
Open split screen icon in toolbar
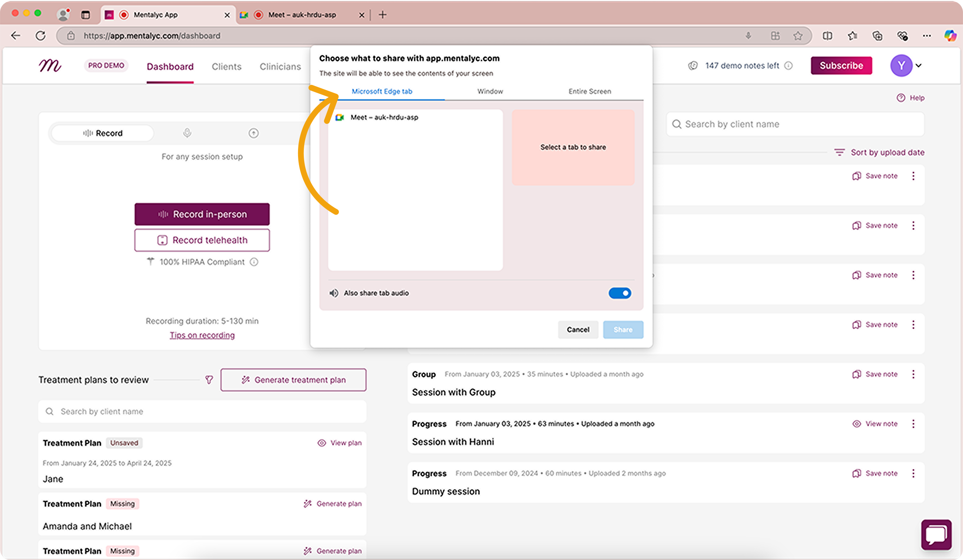[x=827, y=36]
